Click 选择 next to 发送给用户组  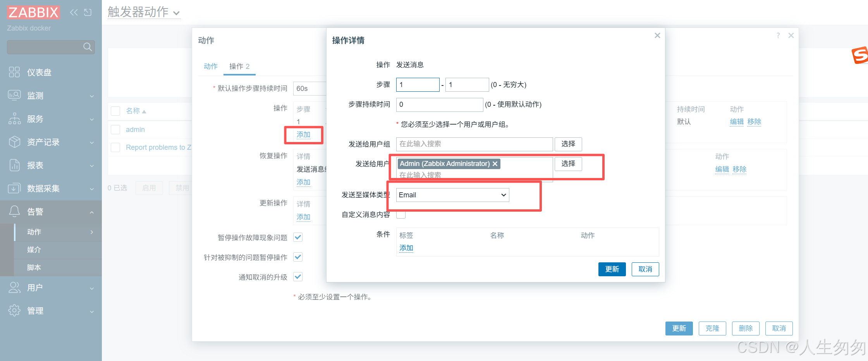point(568,144)
